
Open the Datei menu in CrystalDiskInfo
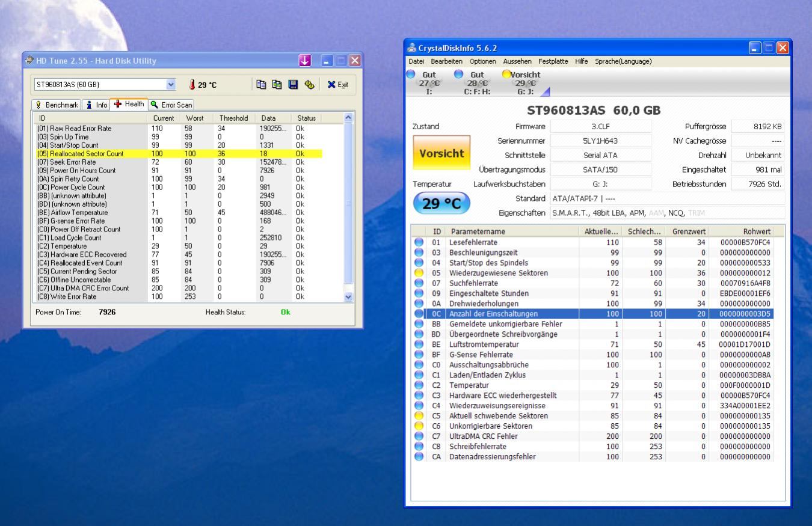tap(416, 61)
